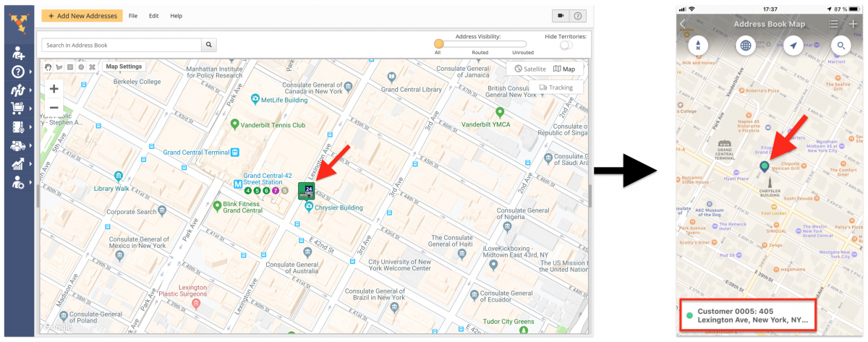868x342 pixels.
Task: Open the File menu
Action: (x=133, y=15)
